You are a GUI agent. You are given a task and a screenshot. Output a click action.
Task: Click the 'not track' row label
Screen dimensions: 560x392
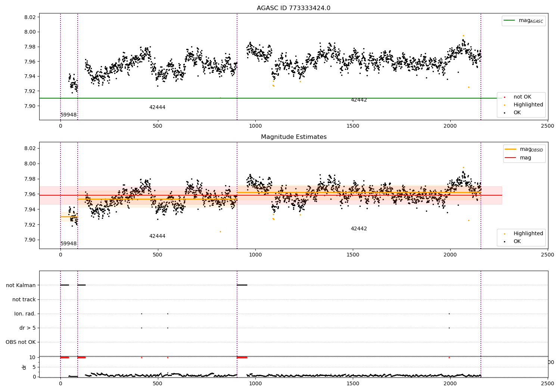pyautogui.click(x=24, y=299)
